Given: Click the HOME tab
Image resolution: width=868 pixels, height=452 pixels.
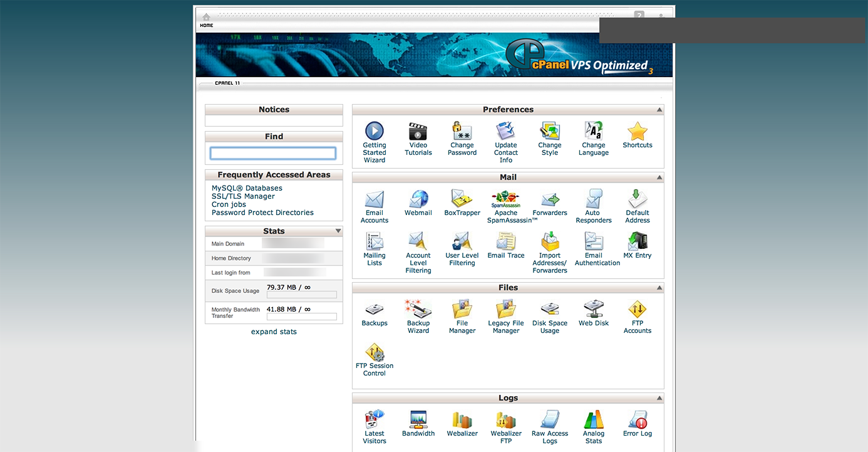Looking at the screenshot, I should click(x=206, y=21).
